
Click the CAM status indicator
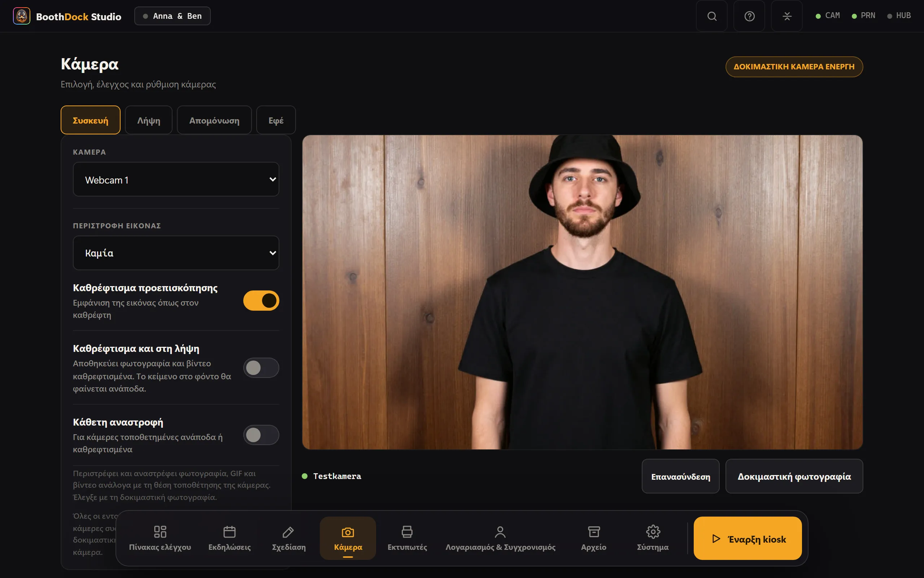(x=828, y=16)
